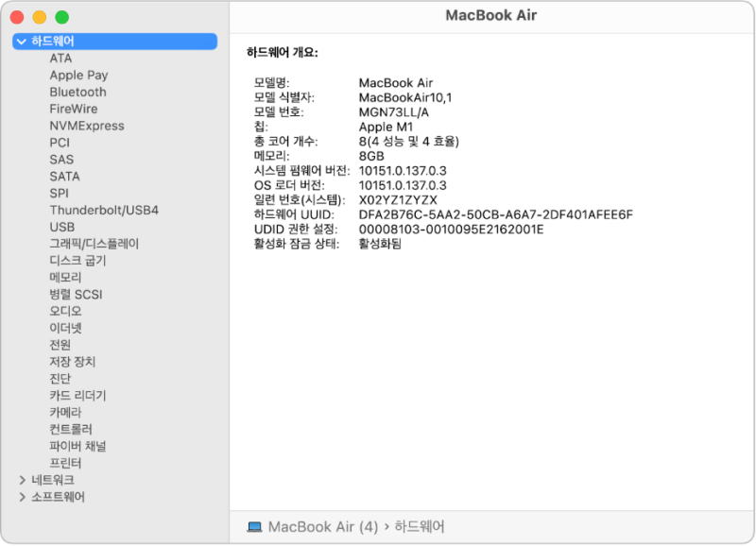The width and height of the screenshot is (756, 546).
Task: Open the SATA item
Action: pyautogui.click(x=64, y=177)
